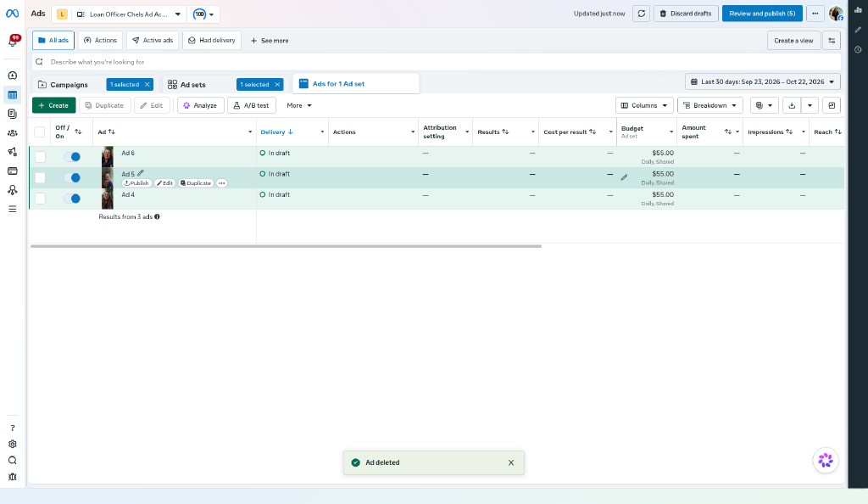Select the Active ads view tab
868x504 pixels.
(x=153, y=41)
